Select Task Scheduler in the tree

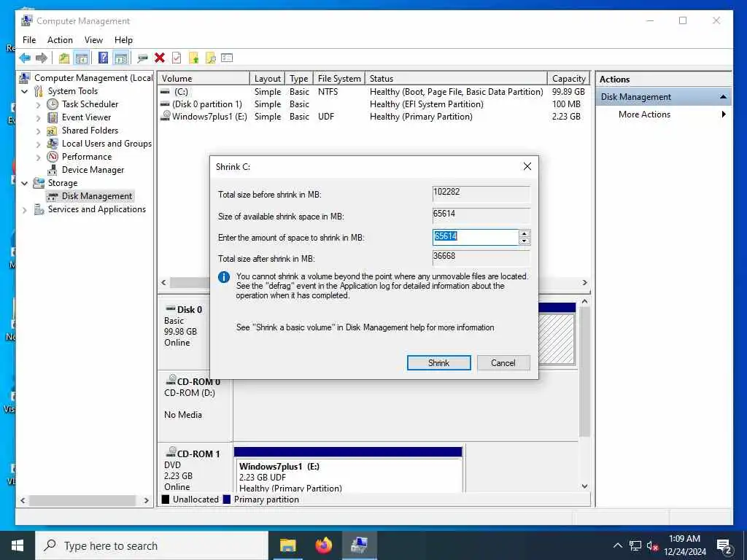click(x=90, y=104)
